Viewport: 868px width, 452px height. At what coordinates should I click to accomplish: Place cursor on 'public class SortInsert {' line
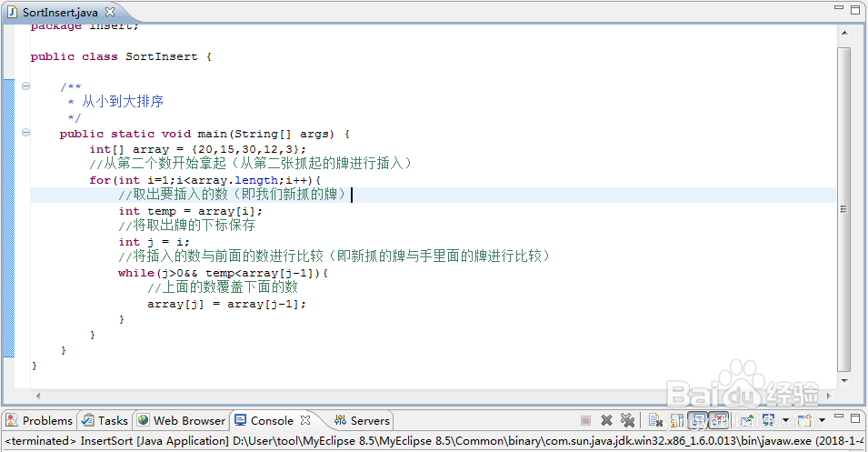point(121,56)
